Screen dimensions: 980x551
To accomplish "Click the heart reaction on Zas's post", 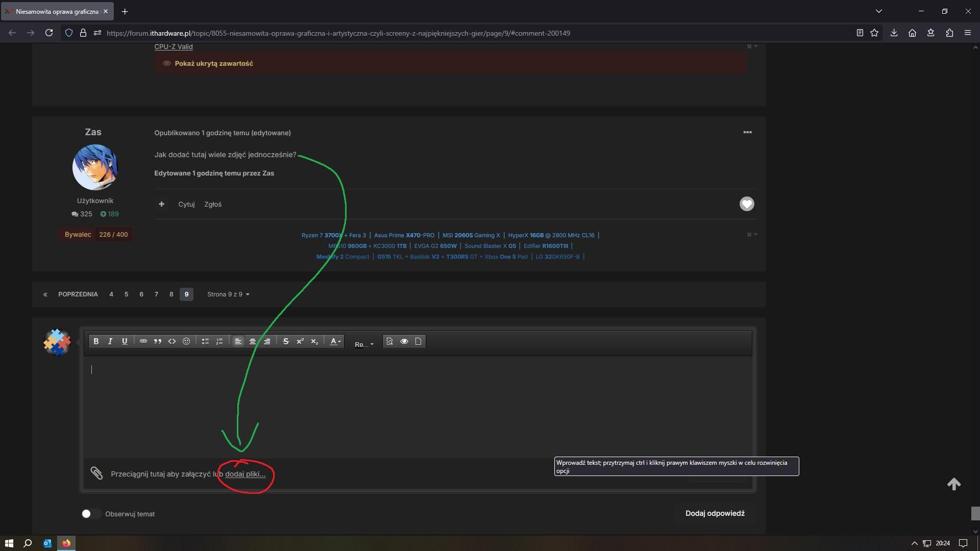I will pos(747,204).
